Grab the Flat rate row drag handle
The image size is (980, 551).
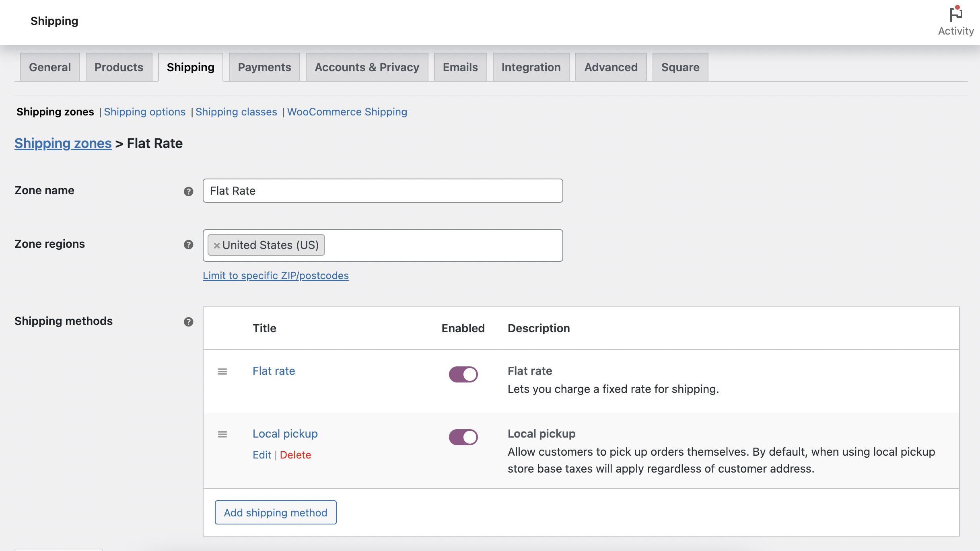coord(222,372)
